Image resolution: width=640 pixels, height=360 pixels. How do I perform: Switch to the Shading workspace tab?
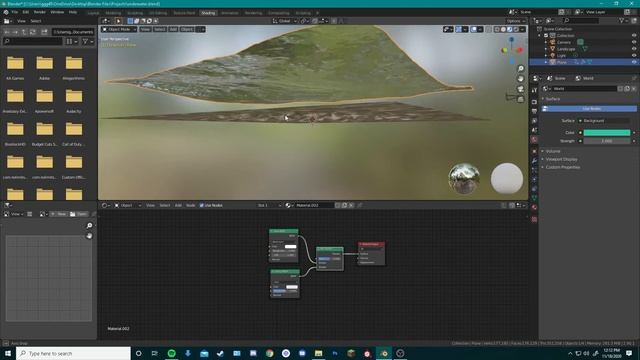pos(208,13)
